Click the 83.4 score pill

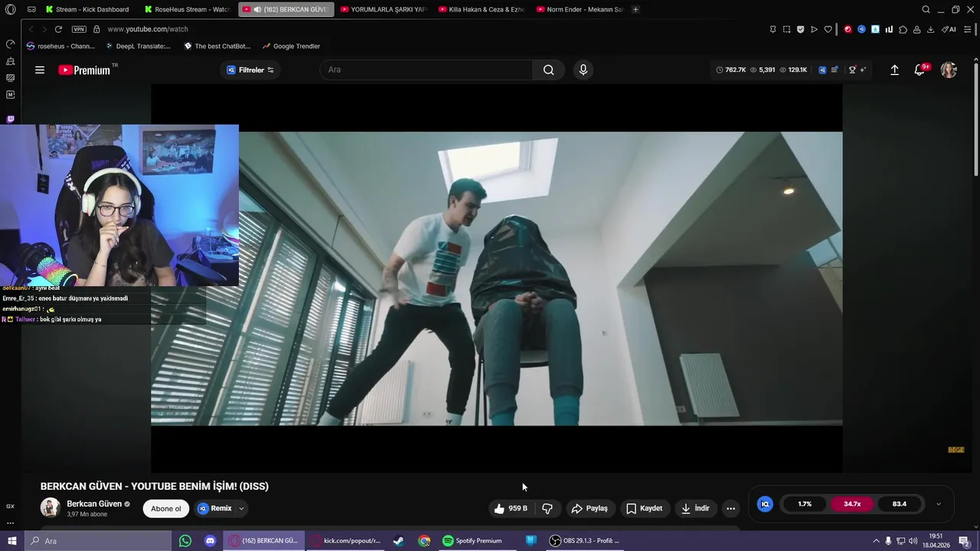pos(900,504)
